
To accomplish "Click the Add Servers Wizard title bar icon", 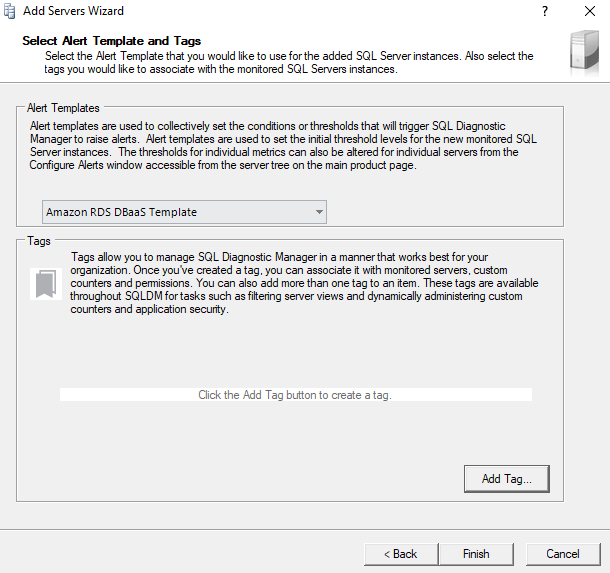I will click(x=10, y=11).
